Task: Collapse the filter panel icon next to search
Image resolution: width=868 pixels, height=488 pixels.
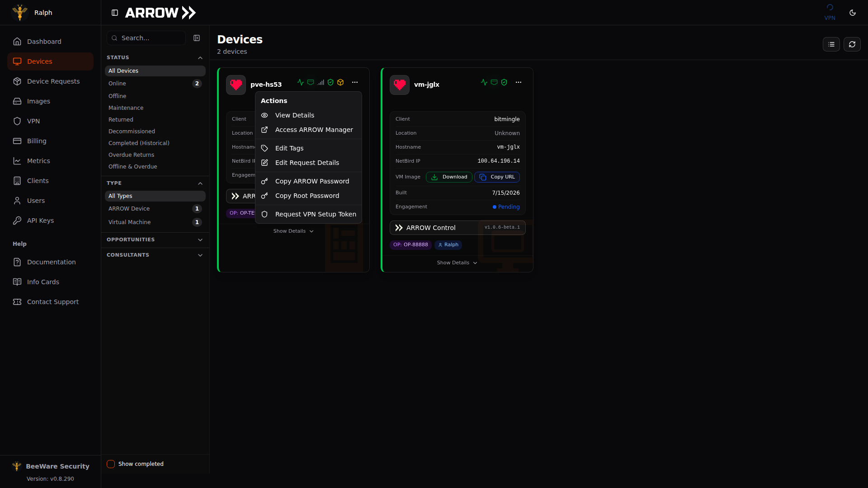Action: point(197,38)
